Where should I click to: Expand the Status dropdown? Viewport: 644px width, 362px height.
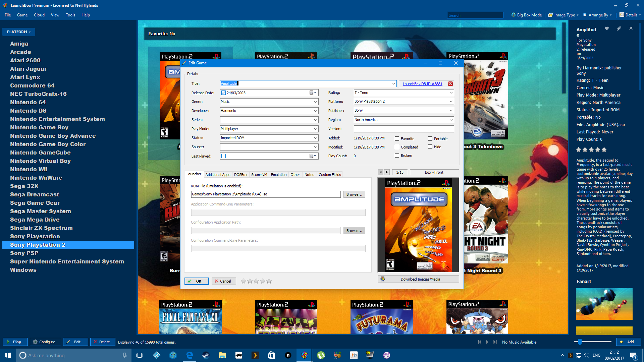pos(315,138)
